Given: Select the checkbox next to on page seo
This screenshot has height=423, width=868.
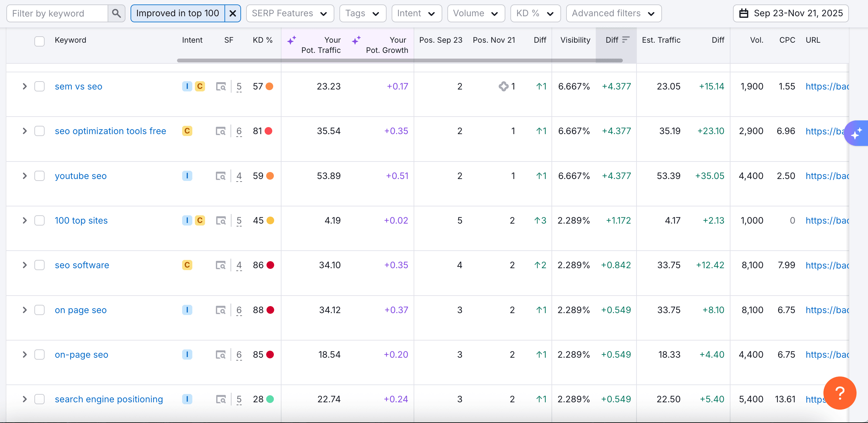Looking at the screenshot, I should click(x=39, y=310).
